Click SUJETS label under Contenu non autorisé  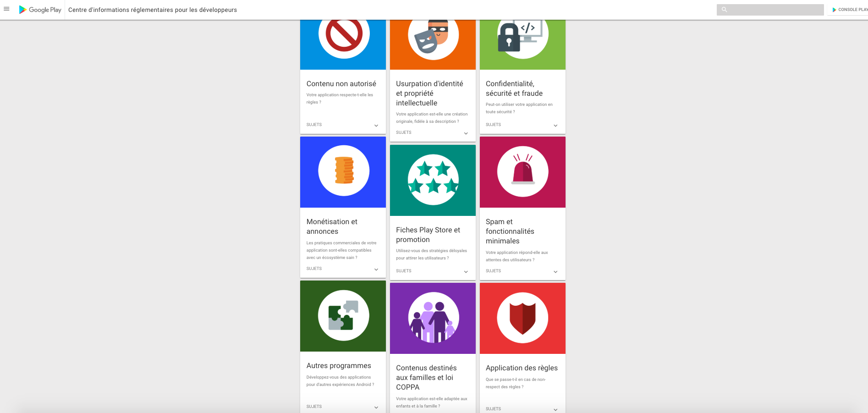click(314, 125)
